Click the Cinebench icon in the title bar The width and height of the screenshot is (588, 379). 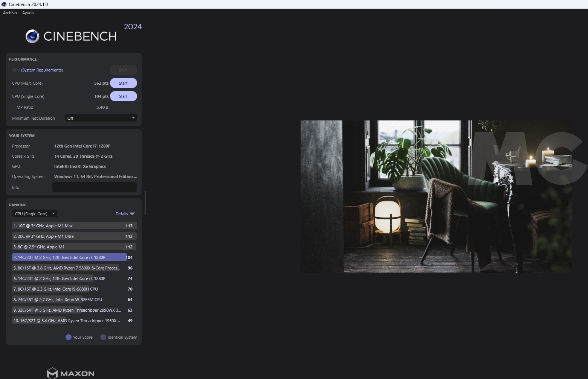tap(4, 4)
